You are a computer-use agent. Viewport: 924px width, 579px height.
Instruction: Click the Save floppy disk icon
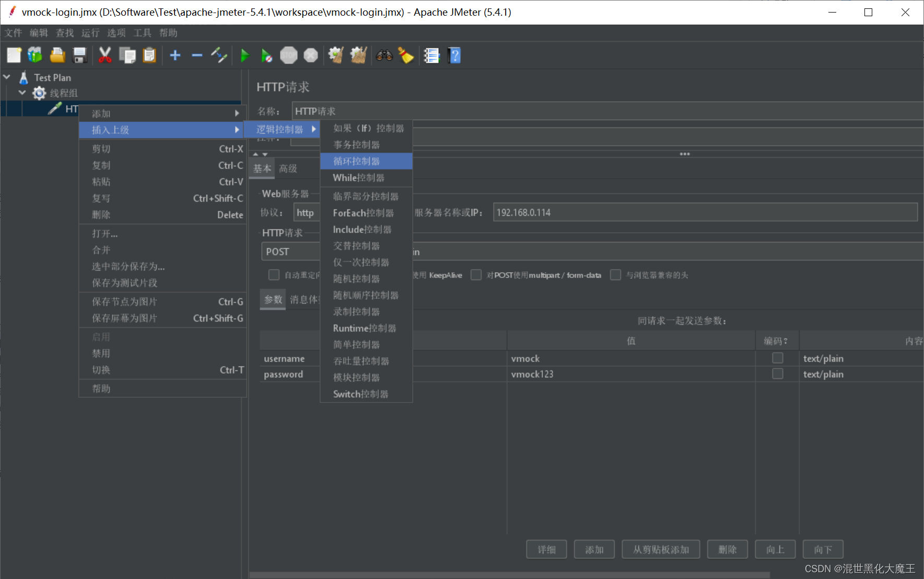click(79, 55)
